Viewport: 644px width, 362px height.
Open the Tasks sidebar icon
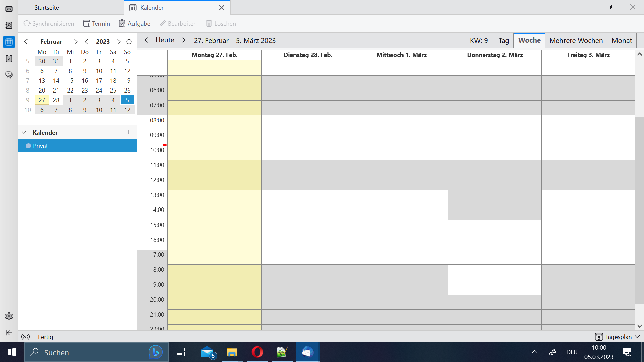[x=9, y=58]
